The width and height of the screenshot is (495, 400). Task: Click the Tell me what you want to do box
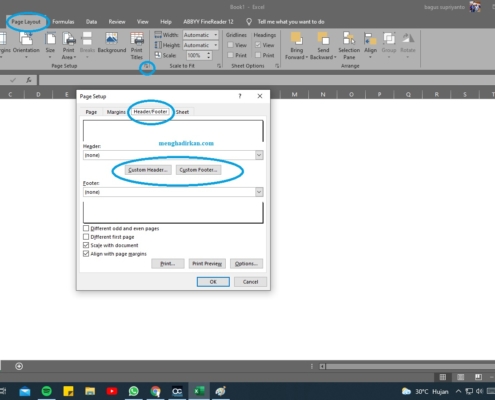291,22
